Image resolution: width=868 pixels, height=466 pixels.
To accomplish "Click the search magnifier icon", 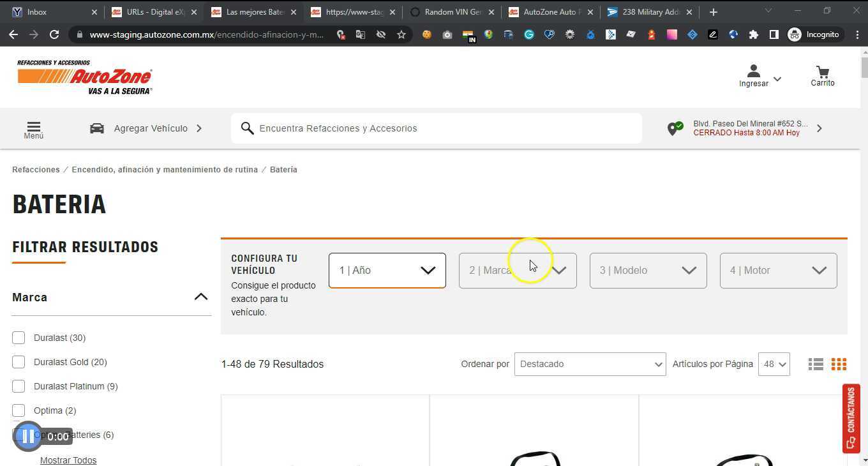I will point(247,128).
